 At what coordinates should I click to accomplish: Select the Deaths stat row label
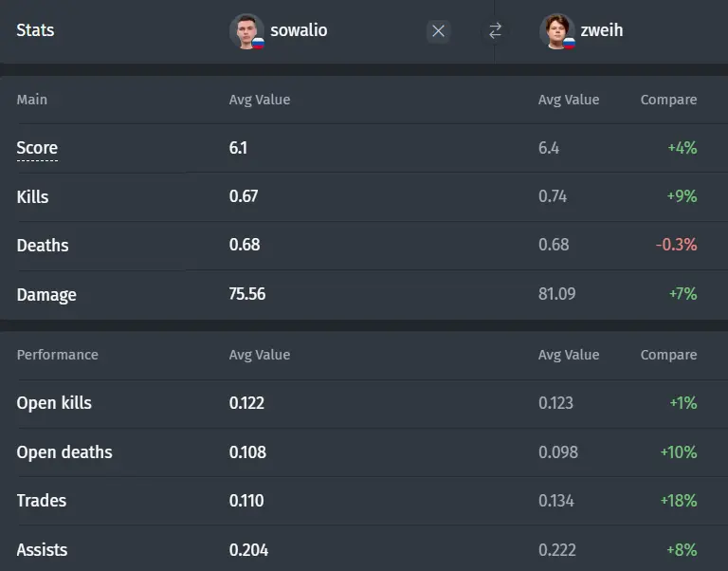(43, 246)
